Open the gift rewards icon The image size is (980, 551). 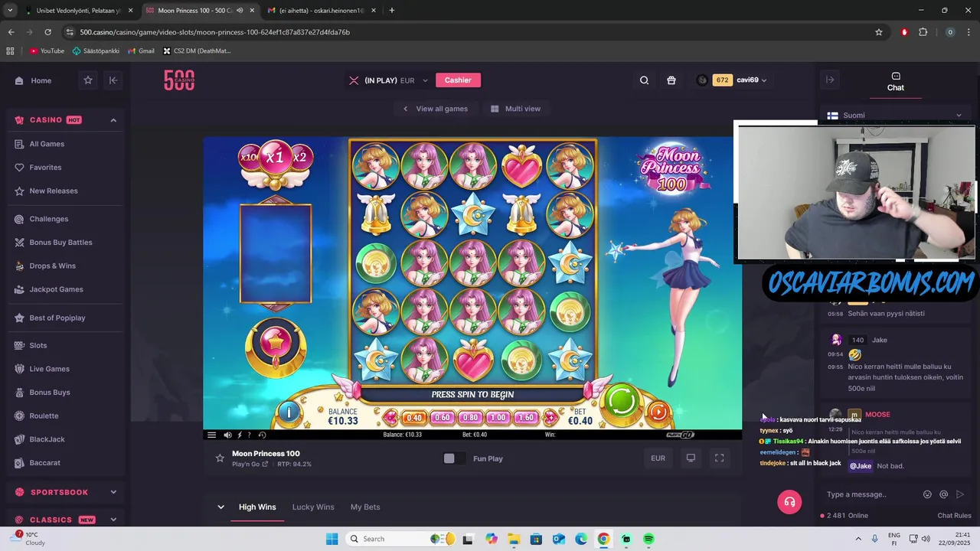[x=671, y=80]
